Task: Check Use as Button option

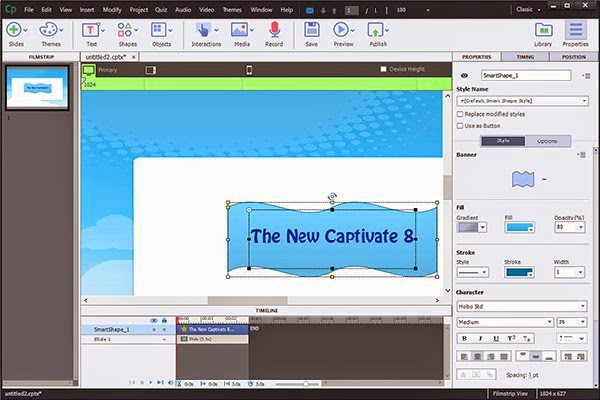Action: click(460, 126)
